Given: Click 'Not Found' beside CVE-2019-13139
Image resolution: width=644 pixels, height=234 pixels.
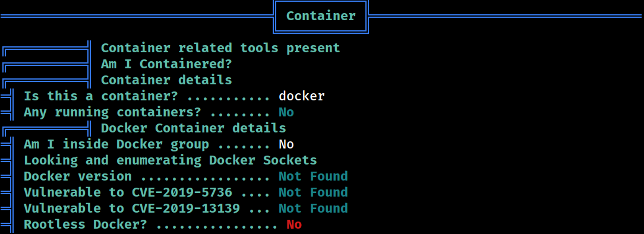Looking at the screenshot, I should pyautogui.click(x=313, y=208).
